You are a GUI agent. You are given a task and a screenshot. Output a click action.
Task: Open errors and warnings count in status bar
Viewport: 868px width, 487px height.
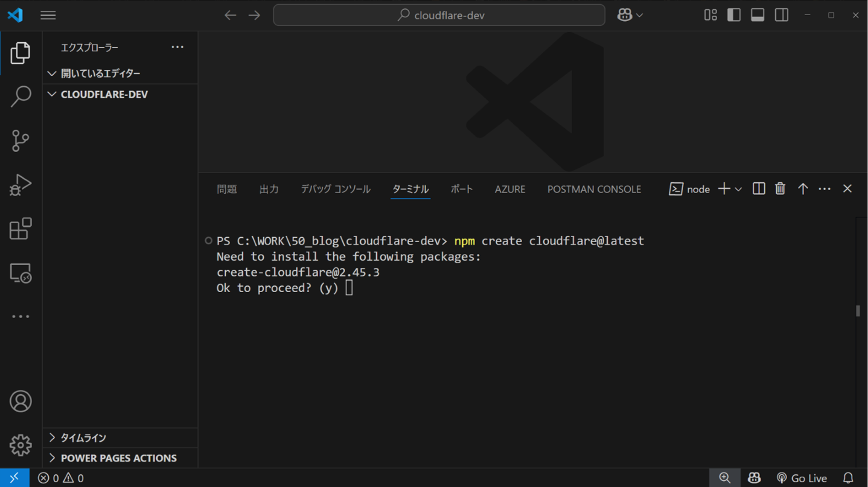click(x=61, y=478)
